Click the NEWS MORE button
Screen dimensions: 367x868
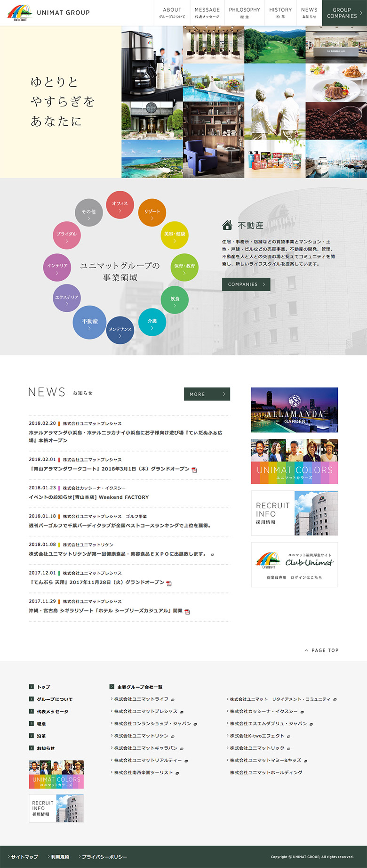coord(207,394)
